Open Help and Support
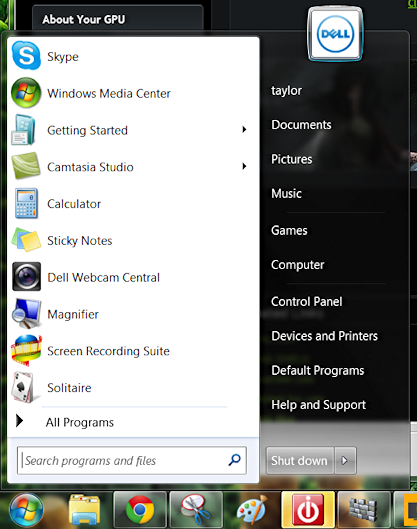417x529 pixels. click(x=318, y=405)
